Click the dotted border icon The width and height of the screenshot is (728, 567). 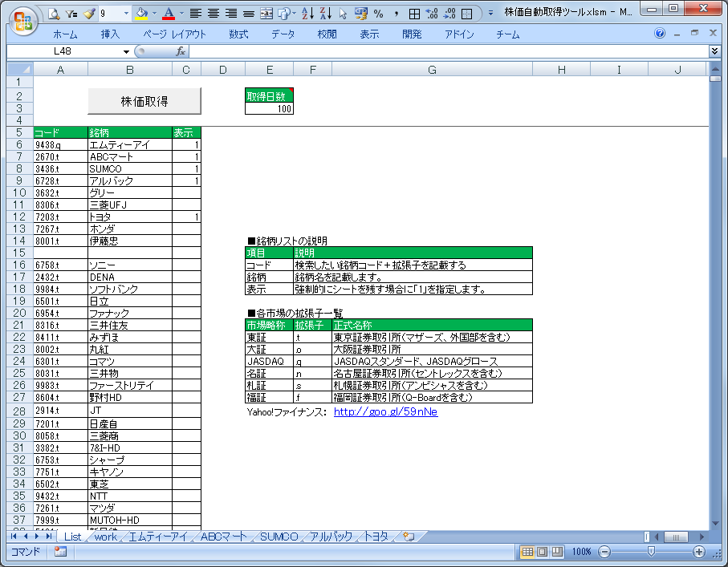[467, 14]
